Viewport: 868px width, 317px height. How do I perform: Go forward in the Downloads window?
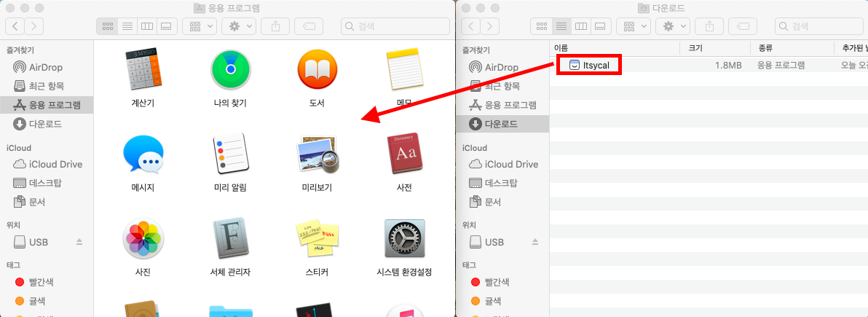coord(490,26)
